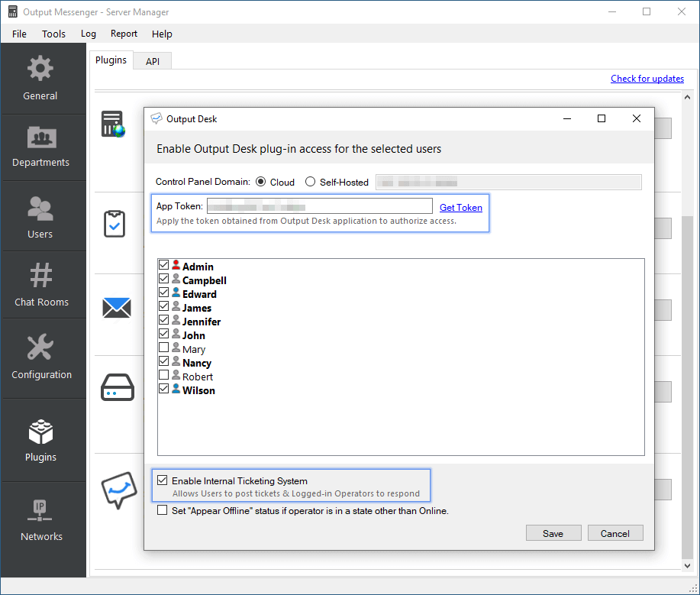Select the Wilson user name

tap(198, 391)
